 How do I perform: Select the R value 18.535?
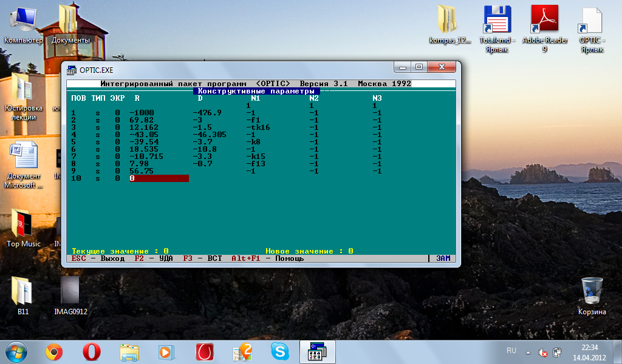144,149
